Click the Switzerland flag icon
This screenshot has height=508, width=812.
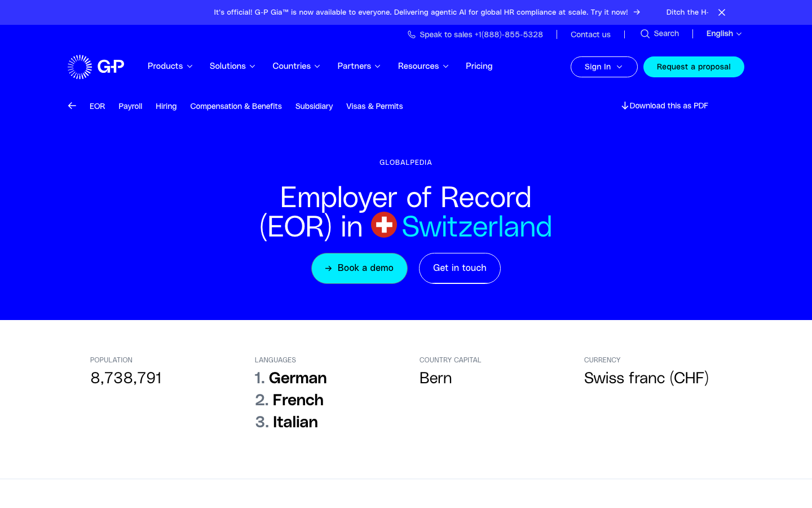click(x=384, y=225)
